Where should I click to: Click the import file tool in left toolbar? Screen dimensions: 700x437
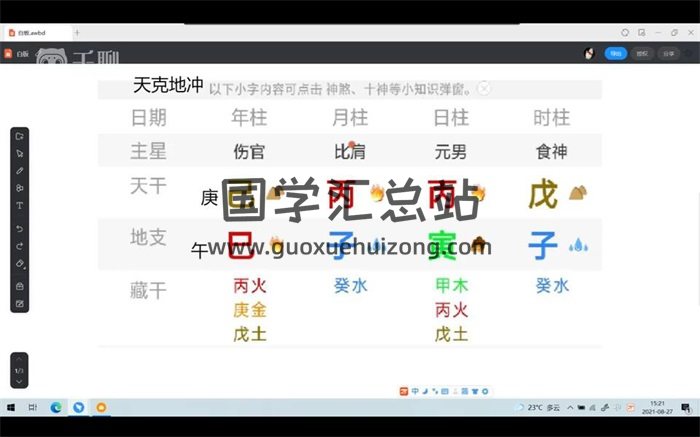[x=19, y=136]
